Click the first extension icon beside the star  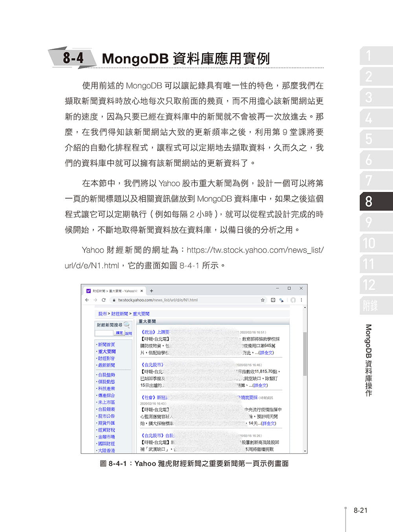273,300
